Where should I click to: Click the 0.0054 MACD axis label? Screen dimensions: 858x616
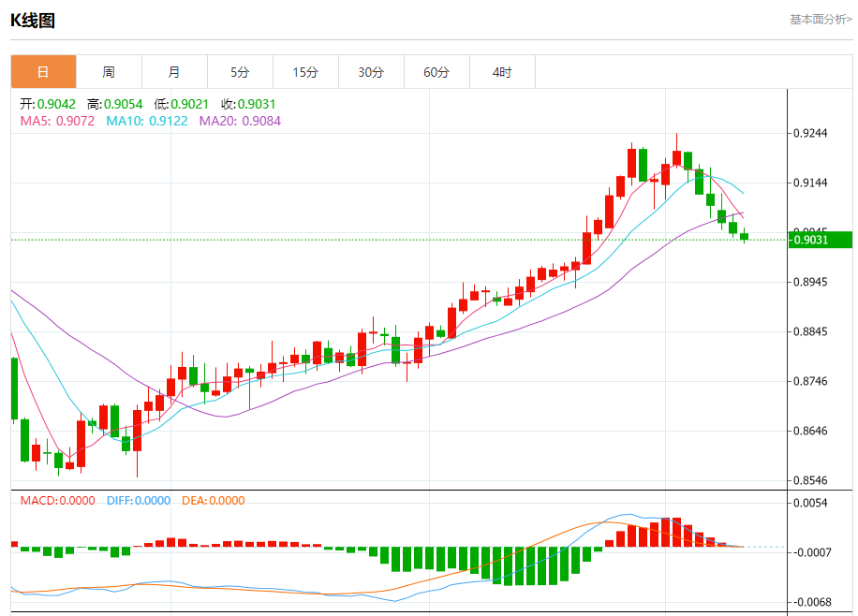(810, 503)
